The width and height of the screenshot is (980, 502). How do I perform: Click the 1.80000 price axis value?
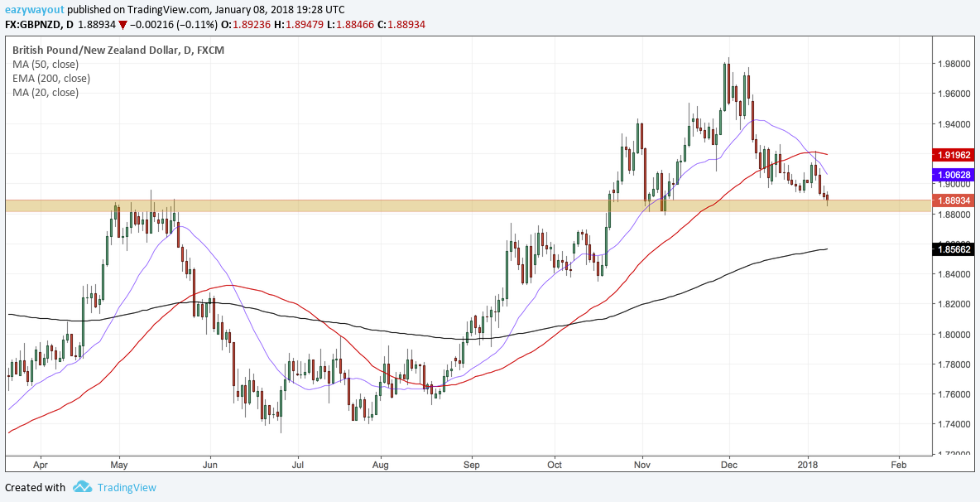tap(954, 335)
